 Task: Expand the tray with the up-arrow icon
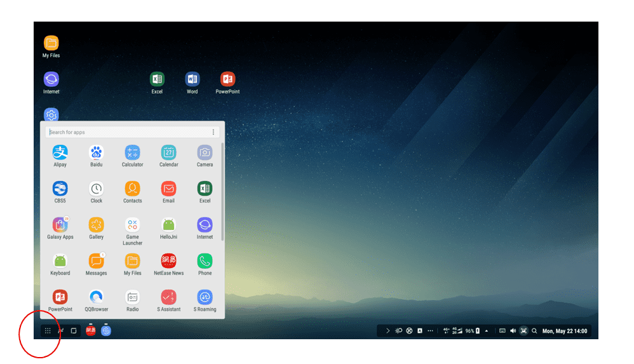[x=487, y=331]
